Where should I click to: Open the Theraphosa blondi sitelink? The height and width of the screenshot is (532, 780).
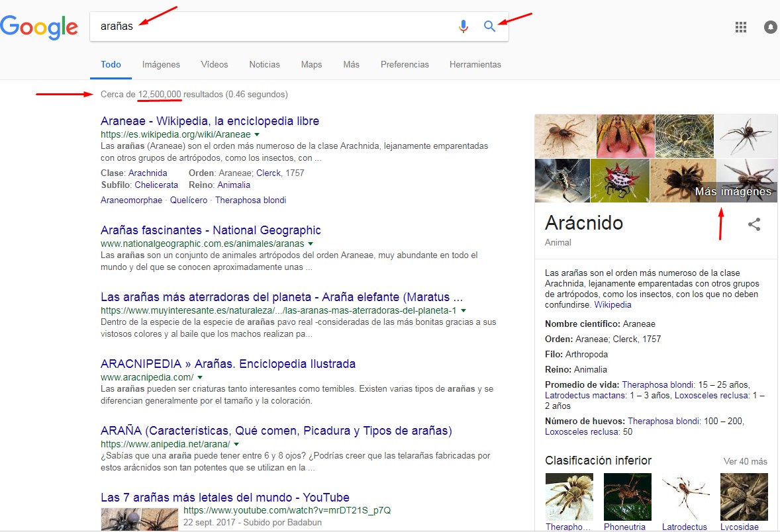pos(251,200)
